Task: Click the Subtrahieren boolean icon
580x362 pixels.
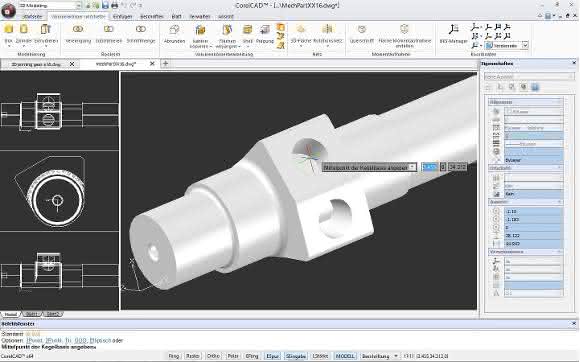Action: pyautogui.click(x=109, y=29)
